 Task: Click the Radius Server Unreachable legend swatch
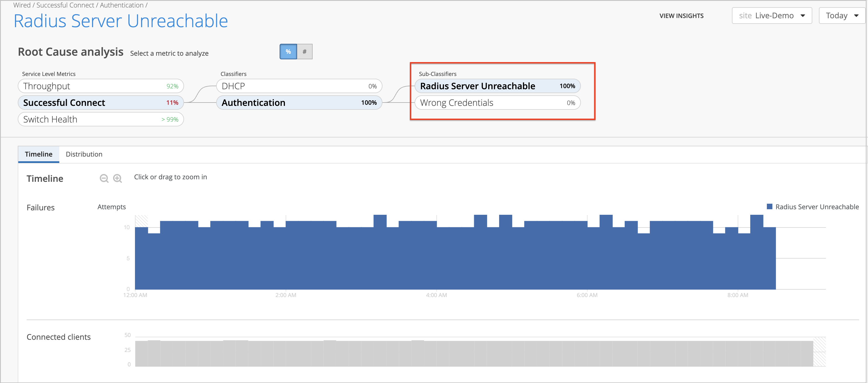point(769,206)
